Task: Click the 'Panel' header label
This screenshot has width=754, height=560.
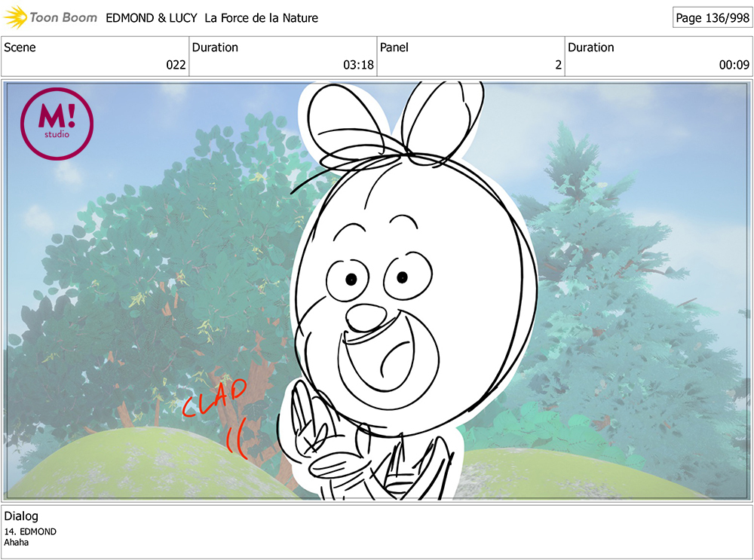Action: pos(394,47)
